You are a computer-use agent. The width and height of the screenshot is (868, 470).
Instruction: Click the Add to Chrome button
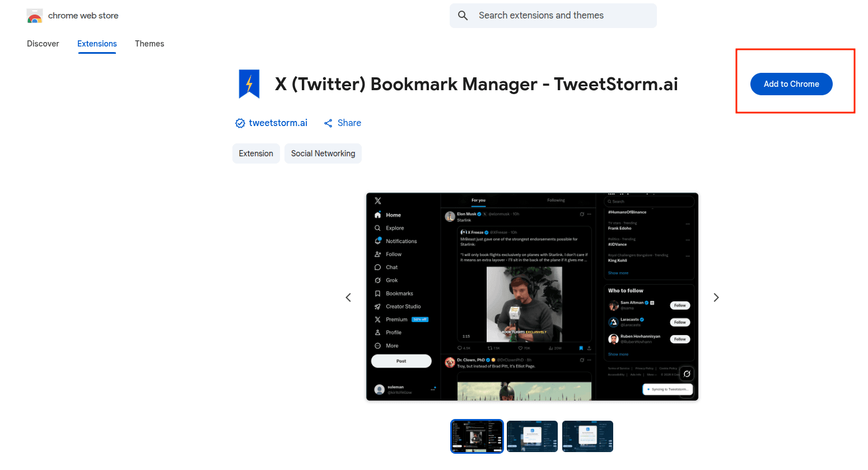coord(791,84)
